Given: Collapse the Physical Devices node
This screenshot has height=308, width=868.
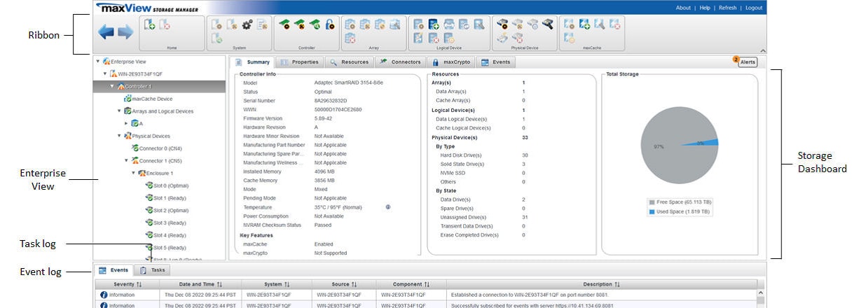Looking at the screenshot, I should pyautogui.click(x=119, y=136).
